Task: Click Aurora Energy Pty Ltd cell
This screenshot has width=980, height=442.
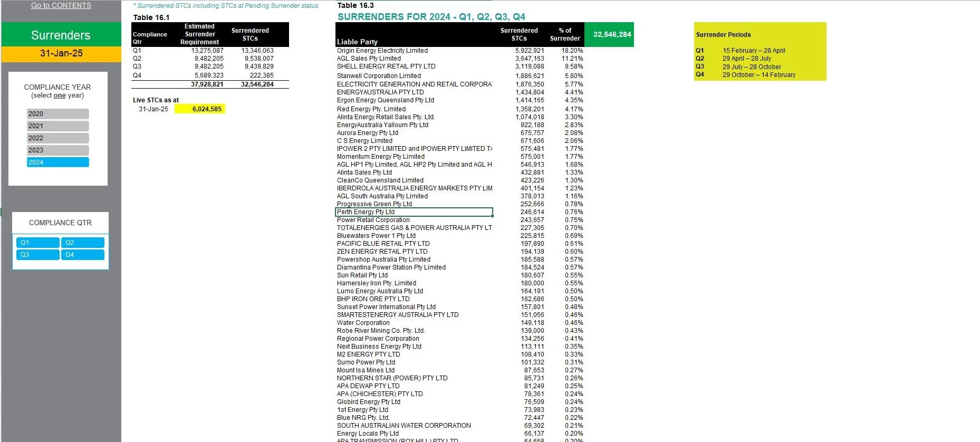Action: point(368,133)
